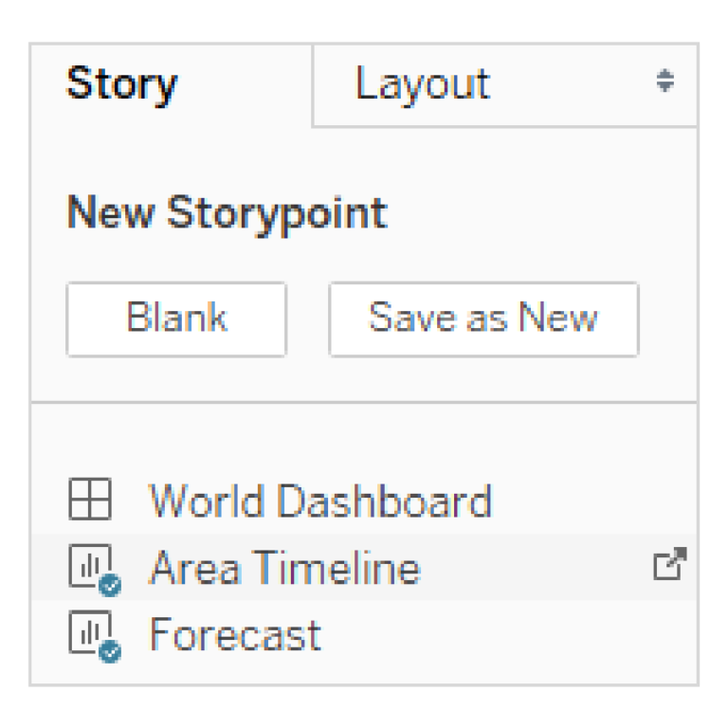Select the Area Timeline sheet name

[284, 568]
